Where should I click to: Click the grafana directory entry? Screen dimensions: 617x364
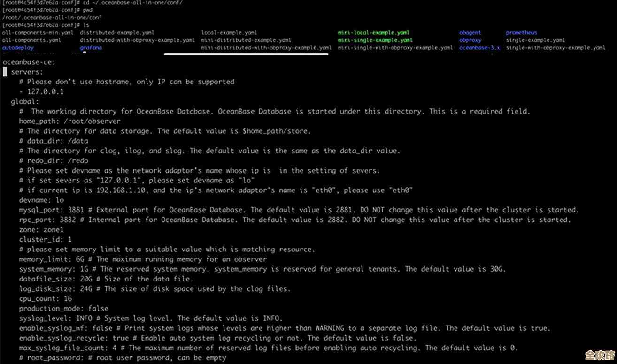pos(91,48)
